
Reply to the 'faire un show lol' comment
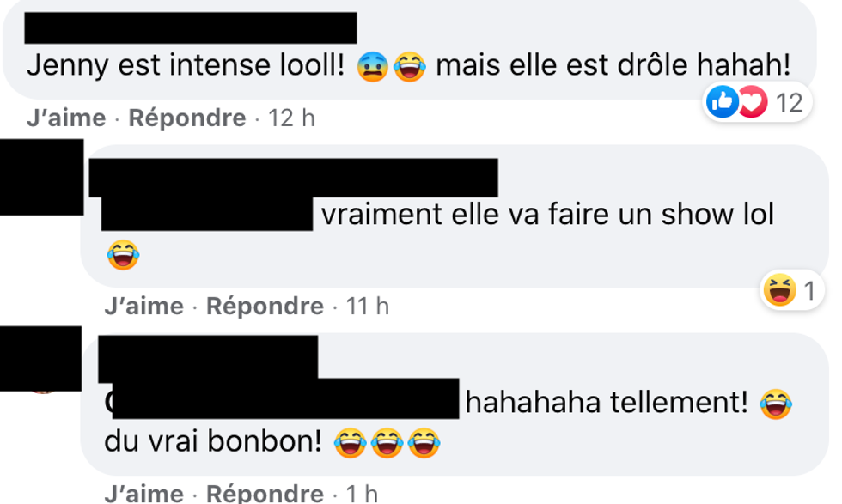tap(265, 307)
